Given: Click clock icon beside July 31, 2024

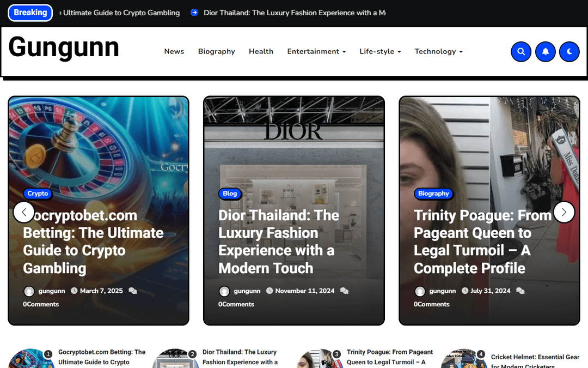Looking at the screenshot, I should [465, 291].
